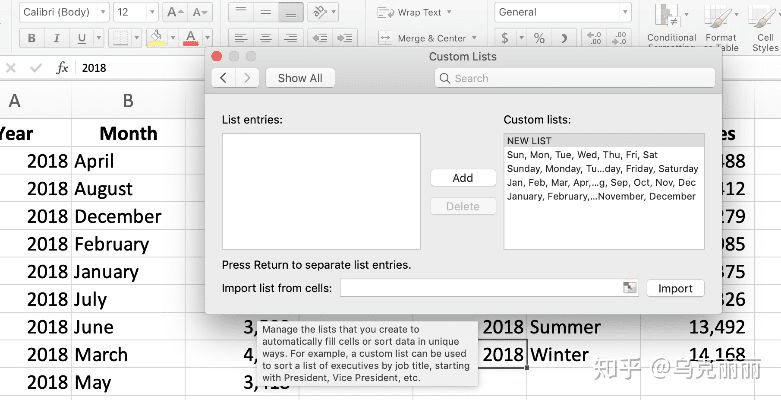Apply currency format with dollar icon
The image size is (781, 400).
coord(506,39)
